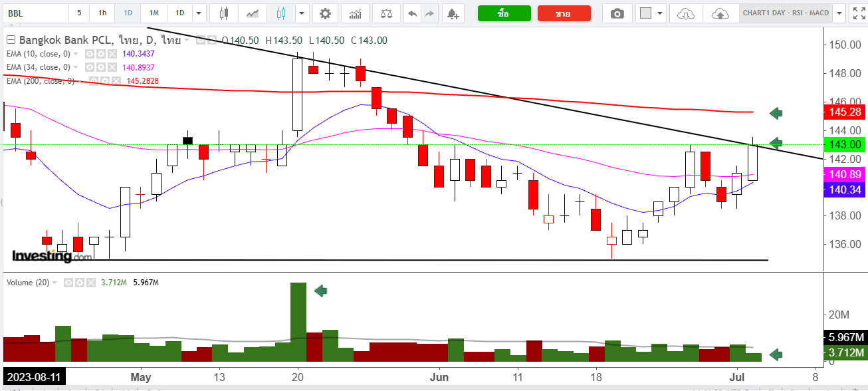Select the 5 minute interval

79,13
